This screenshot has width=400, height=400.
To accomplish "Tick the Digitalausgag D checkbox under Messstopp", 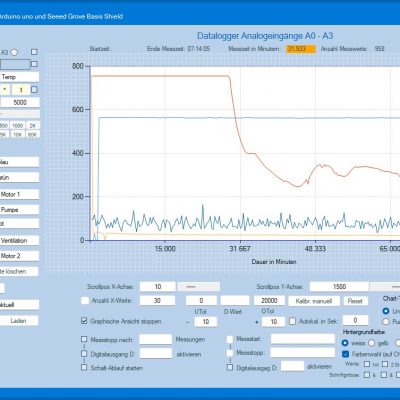I will pos(230,367).
